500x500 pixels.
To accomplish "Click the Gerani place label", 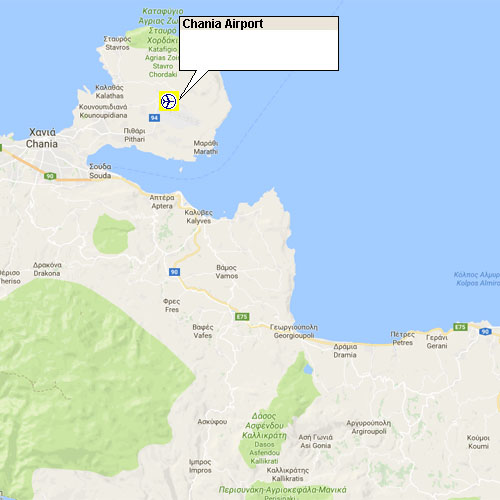I will point(437,342).
